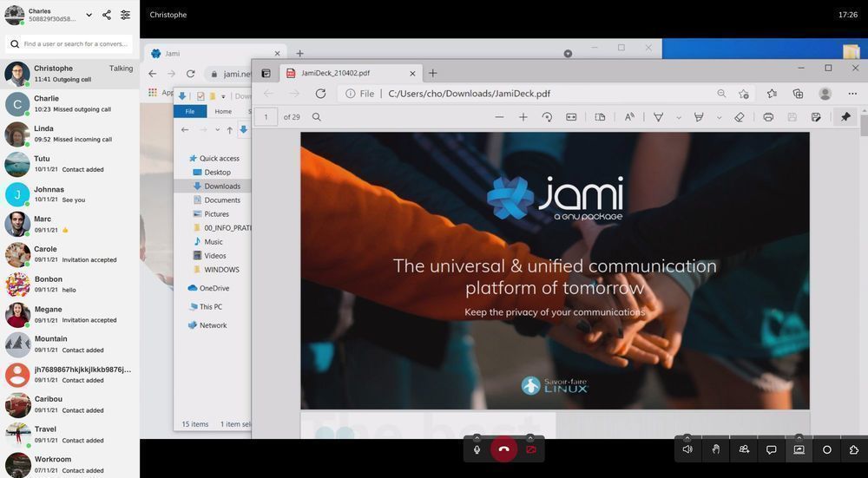
Task: Raise hand in the Jami call
Action: [715, 449]
